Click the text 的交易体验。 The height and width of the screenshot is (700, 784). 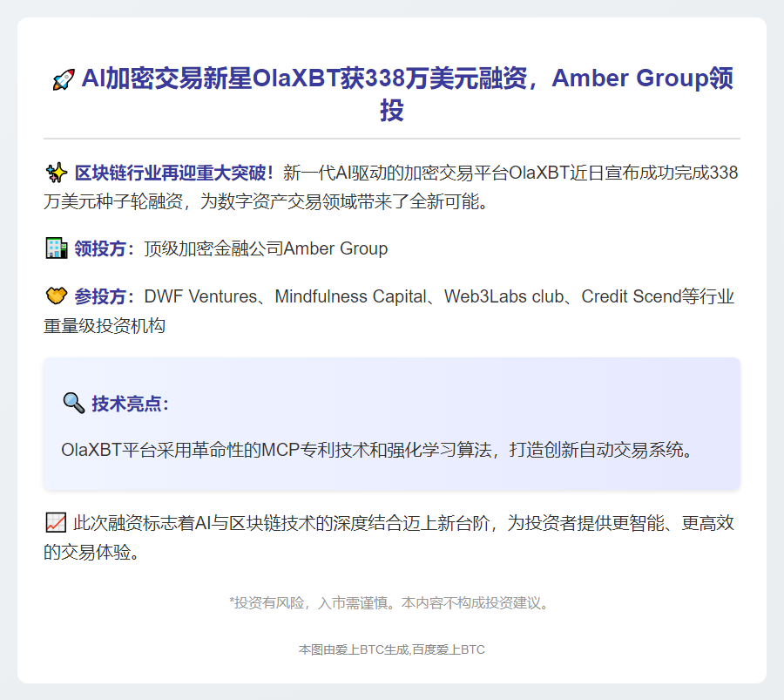(x=92, y=553)
